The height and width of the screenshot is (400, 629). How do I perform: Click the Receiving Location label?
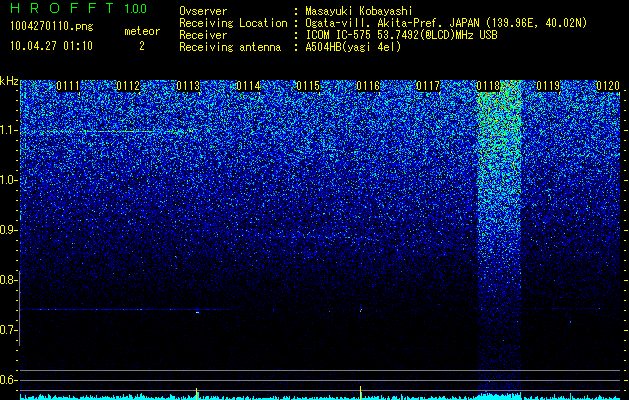tap(233, 23)
